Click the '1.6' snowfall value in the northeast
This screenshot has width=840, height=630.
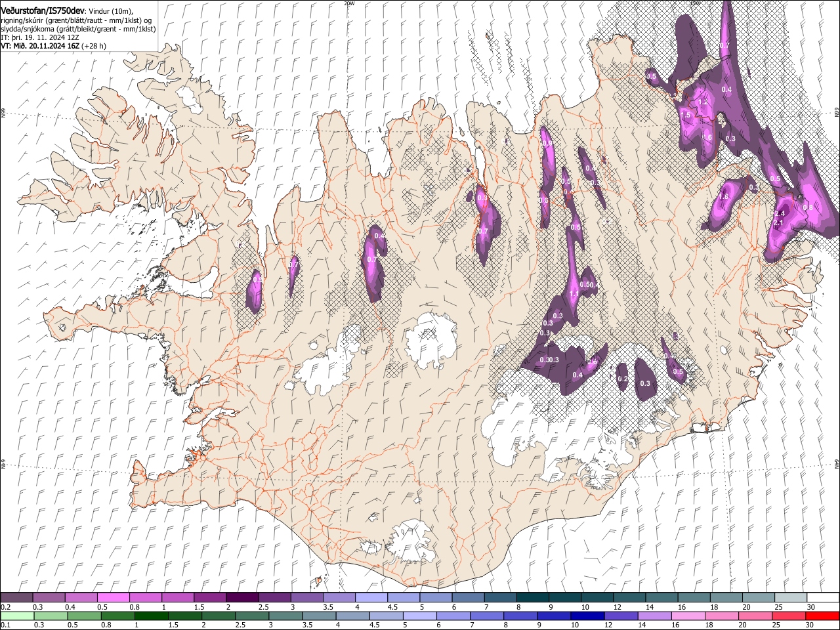(707, 138)
